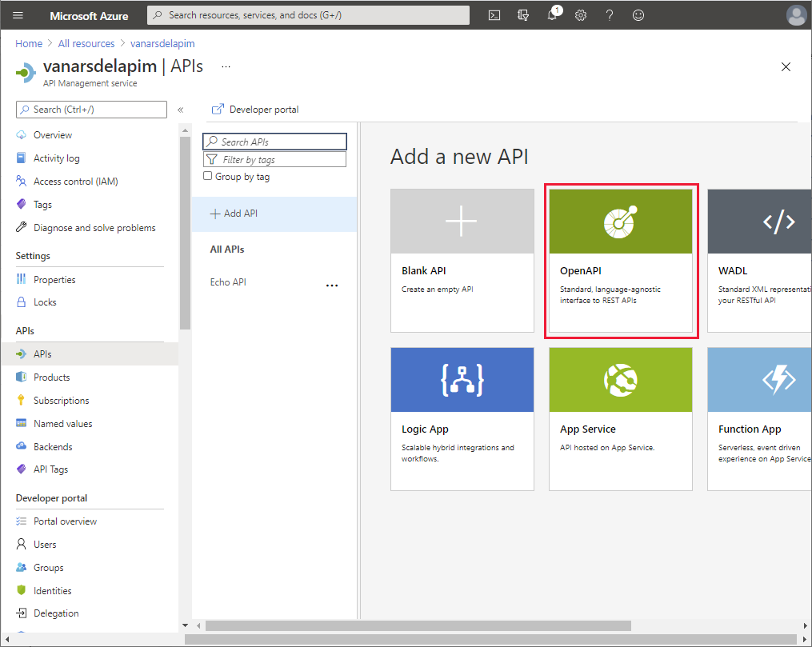Select the WADL tile
The height and width of the screenshot is (647, 812).
coord(759,261)
